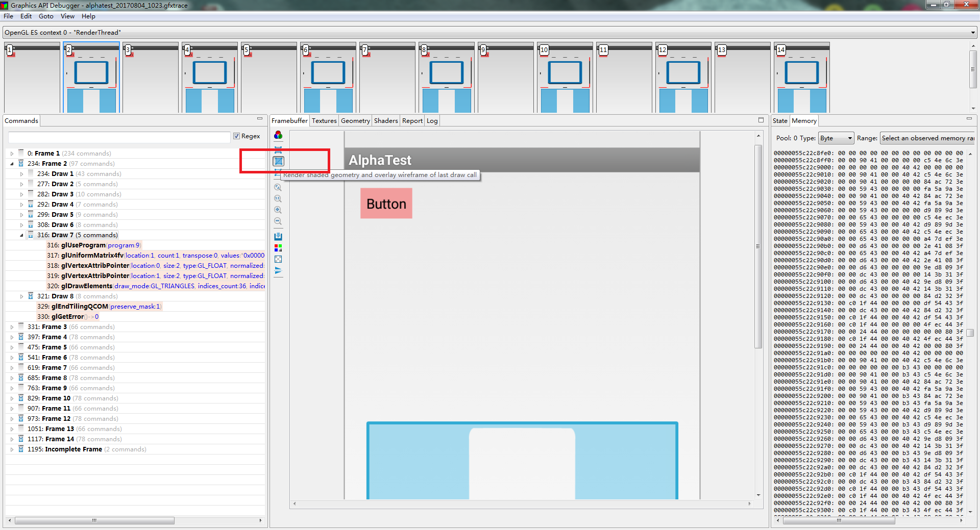Open the Goto menu
This screenshot has width=980, height=530.
(46, 16)
